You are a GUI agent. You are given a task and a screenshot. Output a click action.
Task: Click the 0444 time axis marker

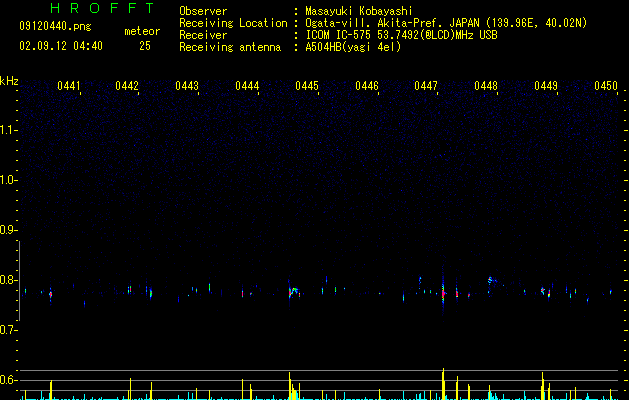coord(247,86)
